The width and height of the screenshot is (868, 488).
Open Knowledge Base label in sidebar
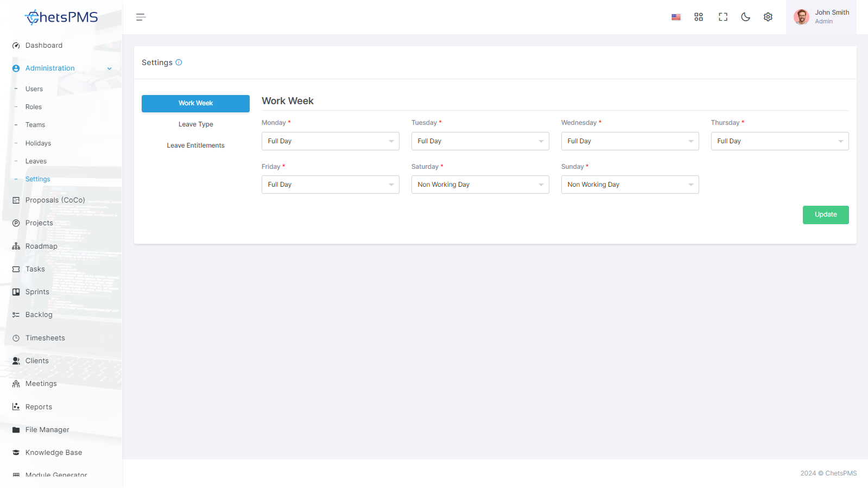(x=54, y=453)
